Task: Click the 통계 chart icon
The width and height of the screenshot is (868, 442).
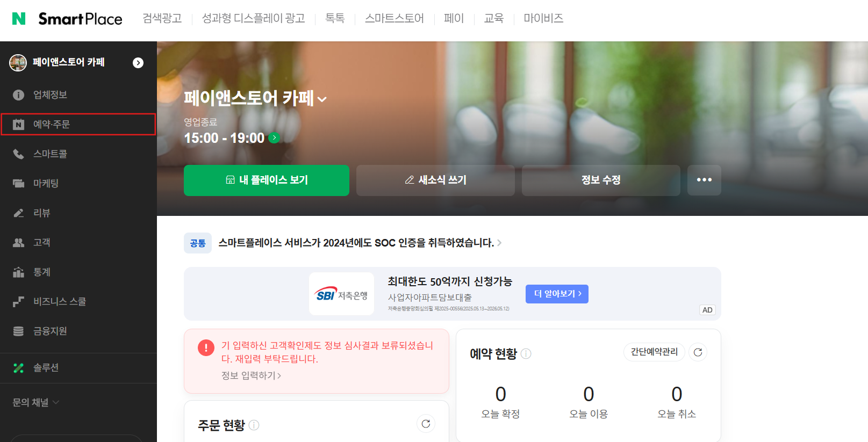Action: [18, 272]
